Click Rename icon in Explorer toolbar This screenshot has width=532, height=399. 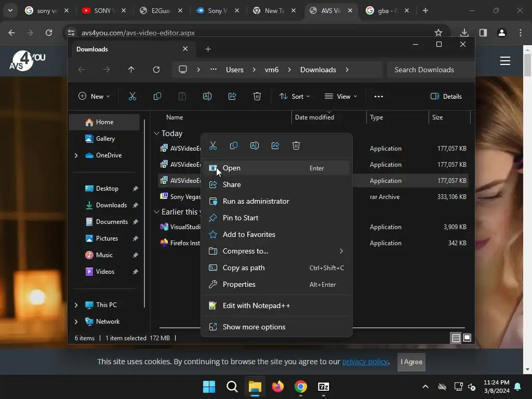coord(207,96)
